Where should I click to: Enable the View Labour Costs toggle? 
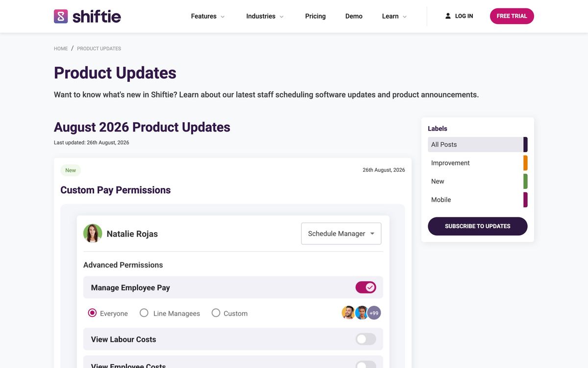coord(366,339)
